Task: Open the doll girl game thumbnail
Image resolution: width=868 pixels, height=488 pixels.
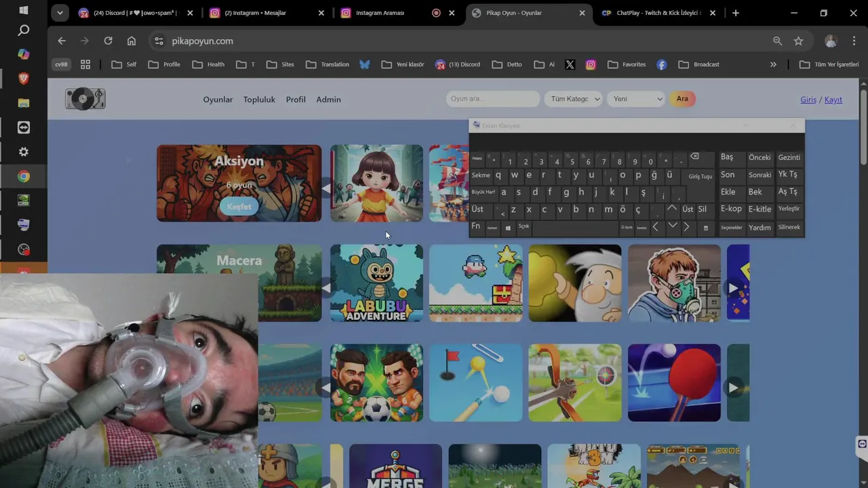Action: coord(376,183)
